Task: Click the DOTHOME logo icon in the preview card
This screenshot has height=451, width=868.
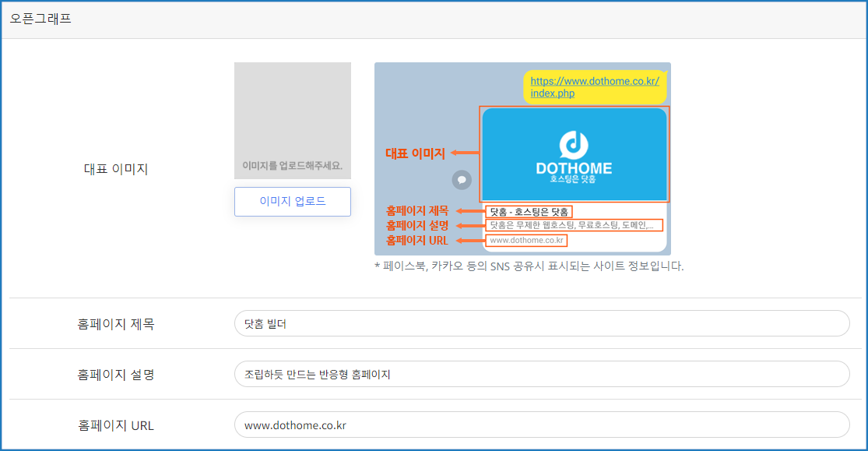Action: pos(574,144)
